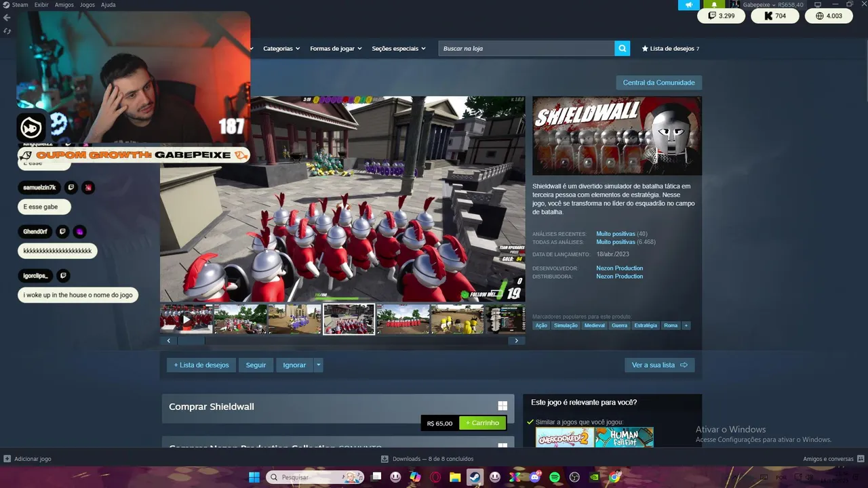Expand the Categorias dropdown
The width and height of the screenshot is (868, 488).
281,49
